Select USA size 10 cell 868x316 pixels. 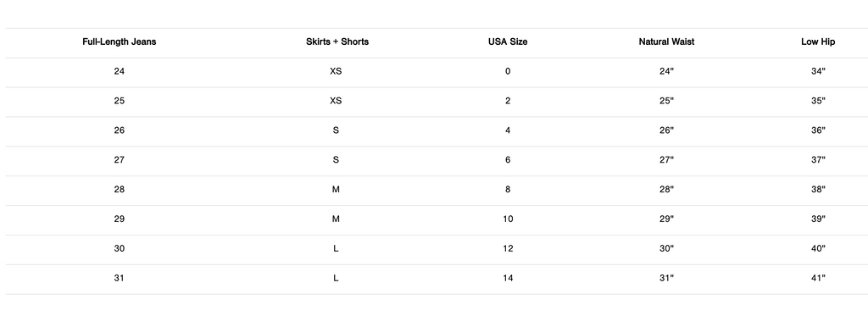(508, 219)
